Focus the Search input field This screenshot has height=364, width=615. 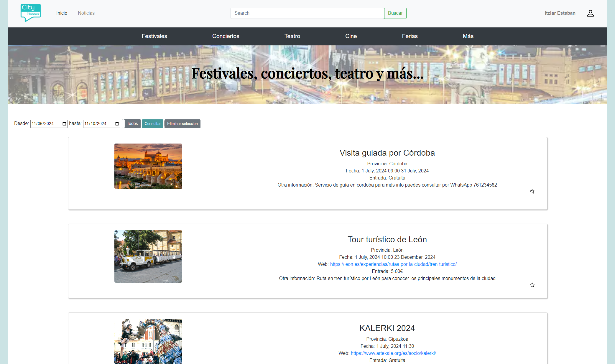307,13
